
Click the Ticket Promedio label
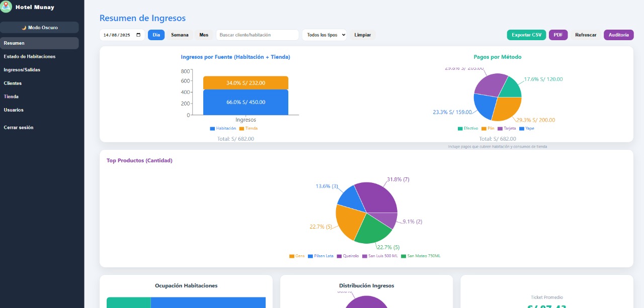(x=547, y=297)
